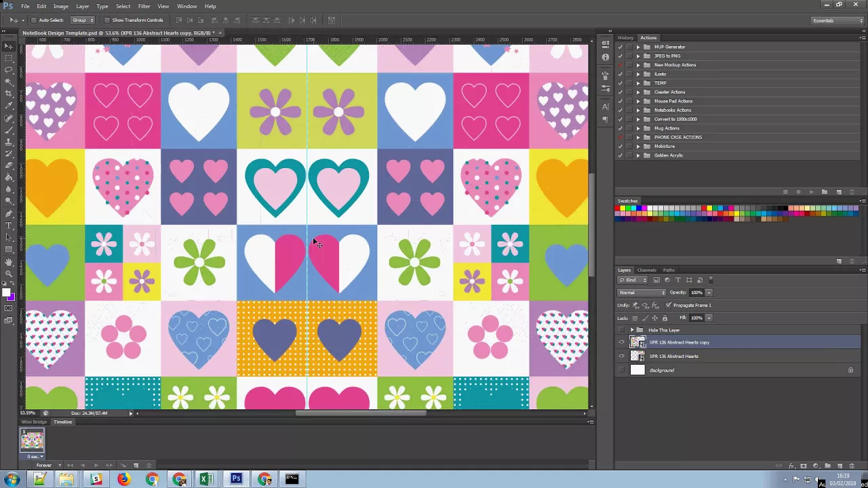
Task: Select the Horizontal Type tool
Action: click(x=9, y=225)
